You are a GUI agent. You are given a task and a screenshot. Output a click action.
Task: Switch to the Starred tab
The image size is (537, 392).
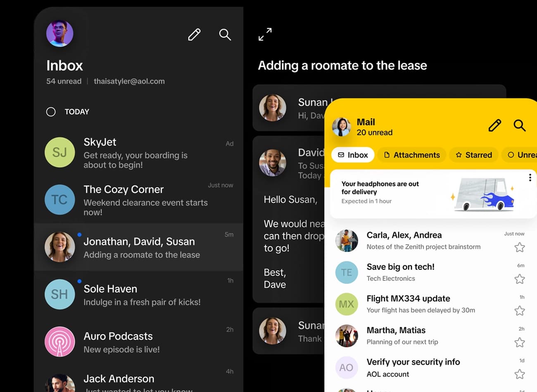[474, 155]
